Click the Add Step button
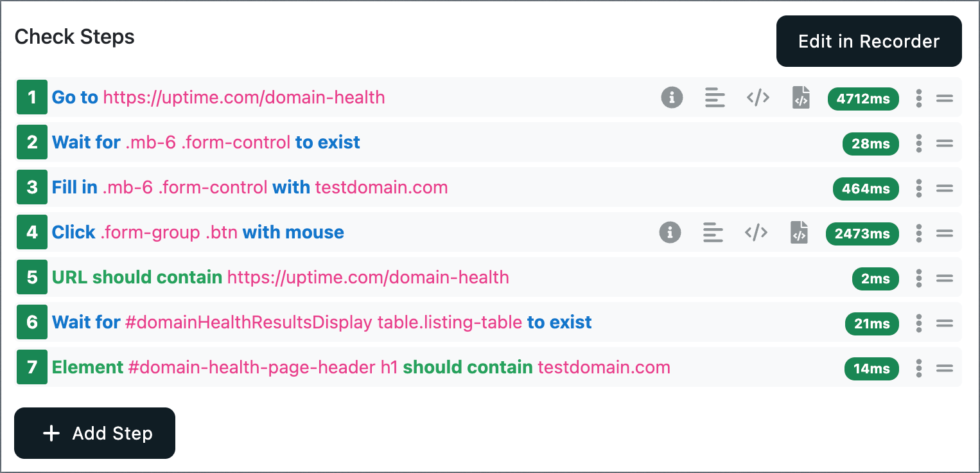Viewport: 980px width, 473px height. pyautogui.click(x=94, y=433)
